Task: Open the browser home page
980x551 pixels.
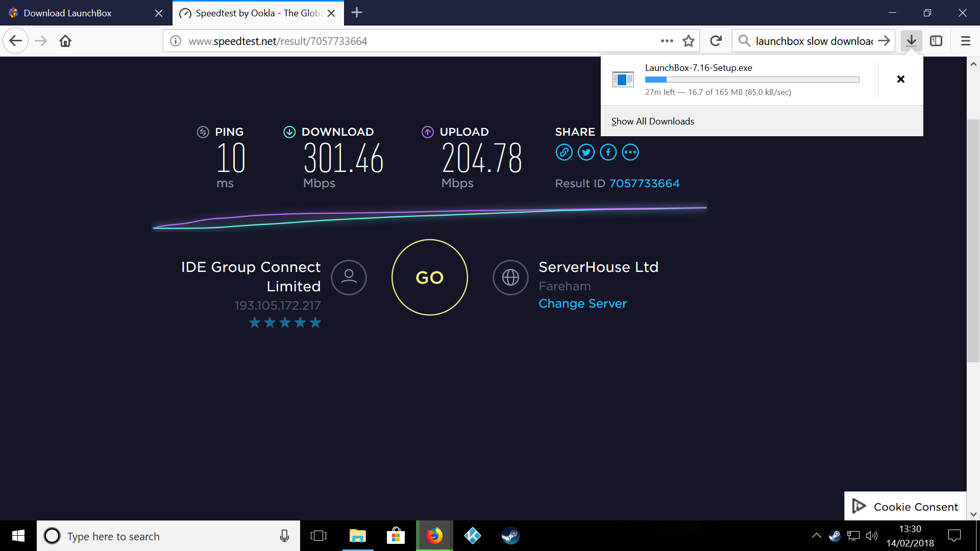Action: point(65,41)
